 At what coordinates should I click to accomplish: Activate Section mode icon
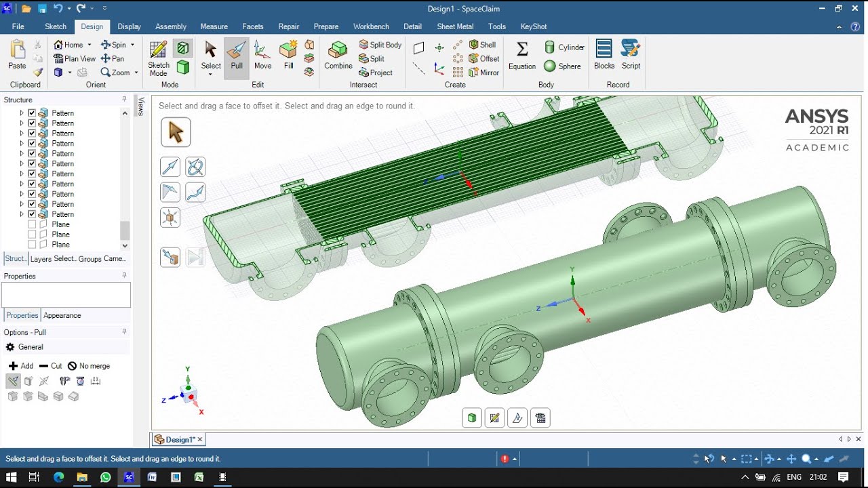pos(183,48)
